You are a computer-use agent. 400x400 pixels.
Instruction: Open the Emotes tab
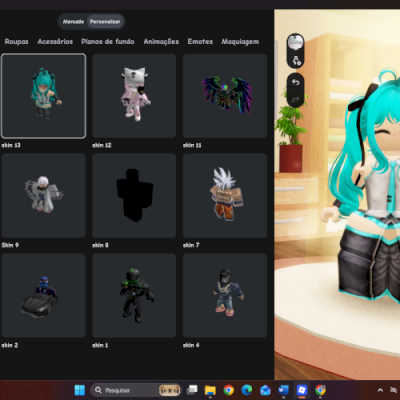tap(200, 42)
